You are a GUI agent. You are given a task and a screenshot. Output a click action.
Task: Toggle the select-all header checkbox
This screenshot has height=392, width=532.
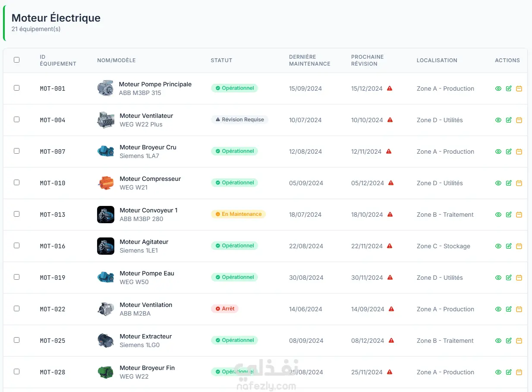pyautogui.click(x=16, y=60)
